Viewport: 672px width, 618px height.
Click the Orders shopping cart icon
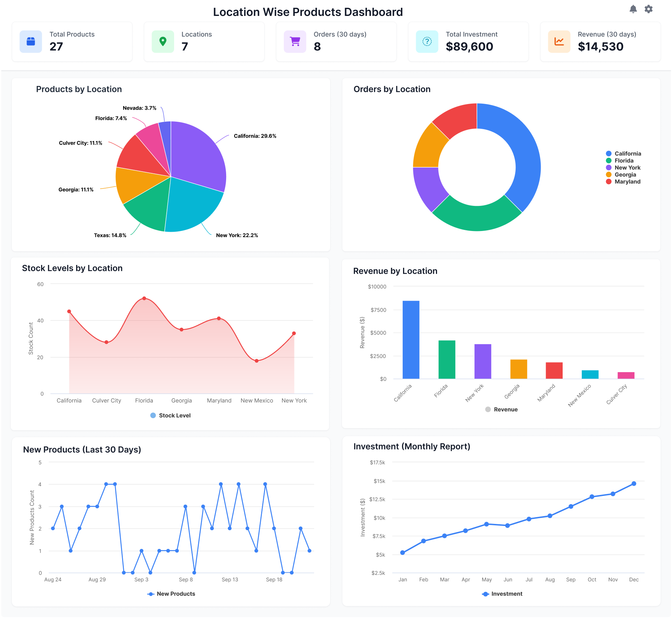295,41
